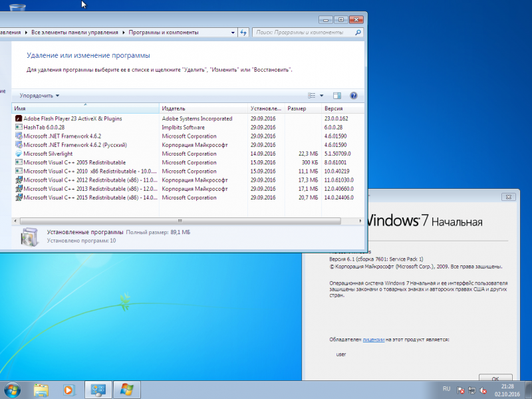Open the clock showing 21:28
532x399 pixels.
click(507, 390)
